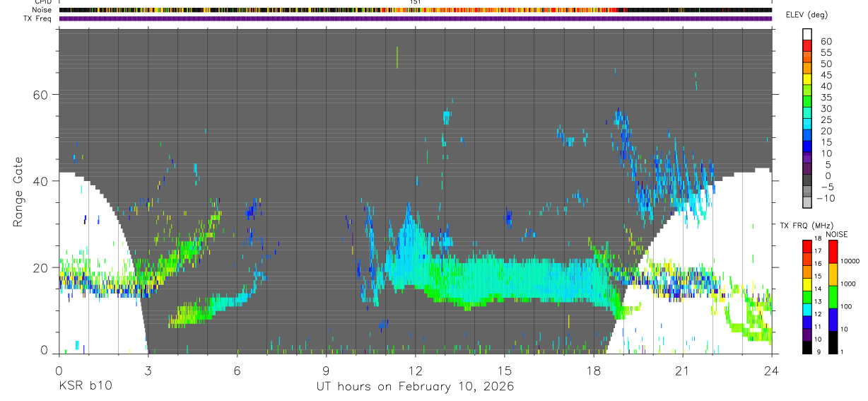Select black bottom segment of TX FRQ colorbar
Image resolution: width=868 pixels, height=401 pixels.
pos(807,347)
